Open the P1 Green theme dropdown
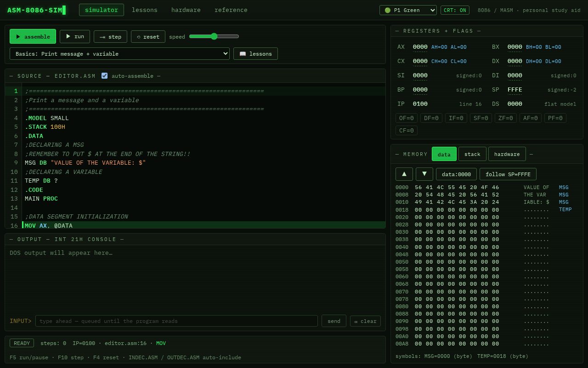The height and width of the screenshot is (368, 588). pos(408,10)
